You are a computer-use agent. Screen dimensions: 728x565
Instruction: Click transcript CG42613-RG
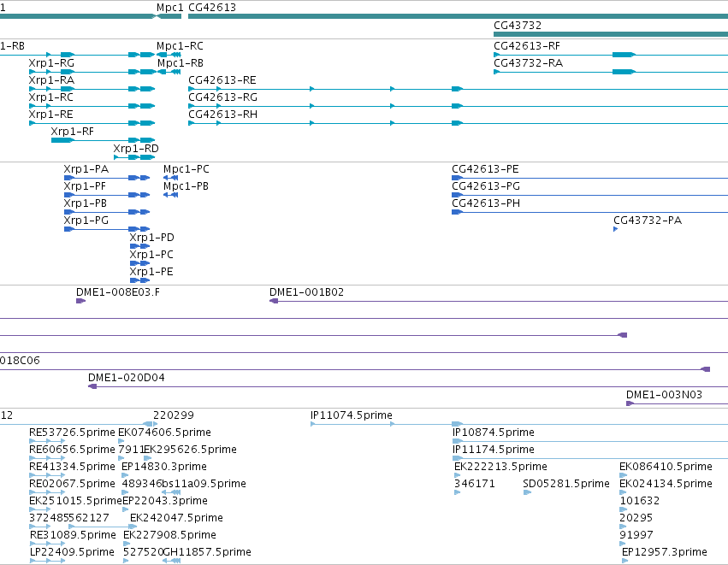[x=223, y=97]
